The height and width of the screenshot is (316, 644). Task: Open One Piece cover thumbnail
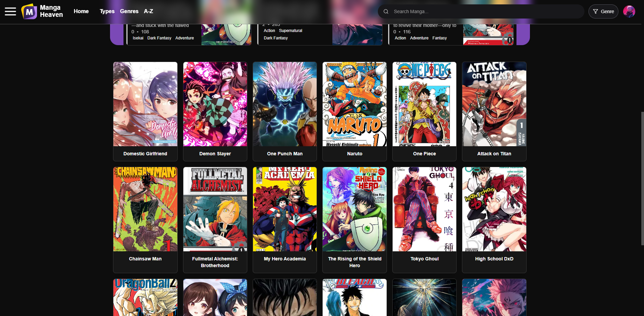(x=424, y=104)
